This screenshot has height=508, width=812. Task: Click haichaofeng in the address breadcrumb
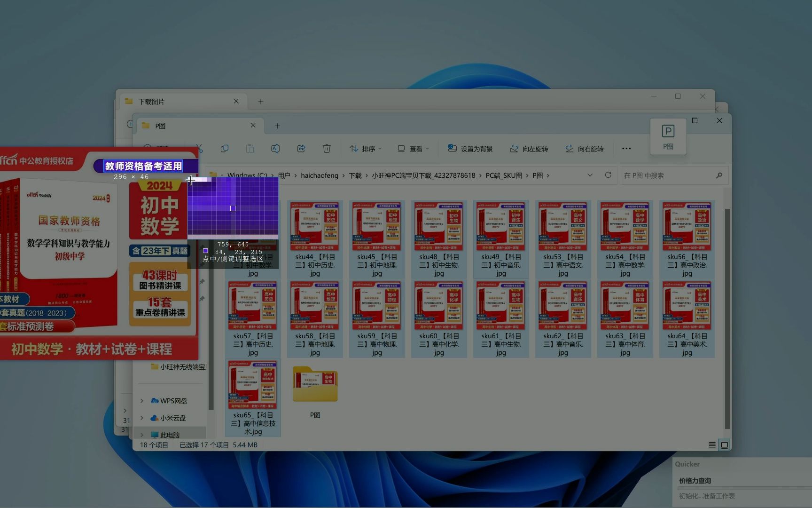pos(320,175)
